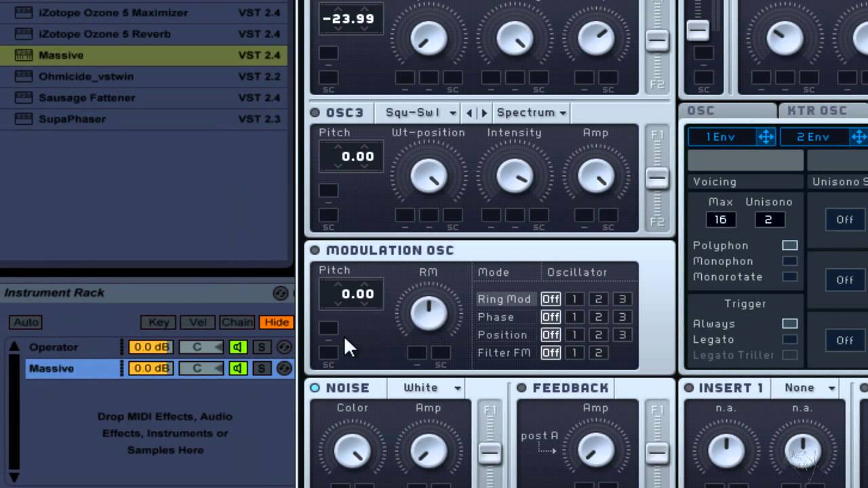Click the Auto button in Instrument Rack
Viewport: 868px width, 488px height.
point(26,322)
